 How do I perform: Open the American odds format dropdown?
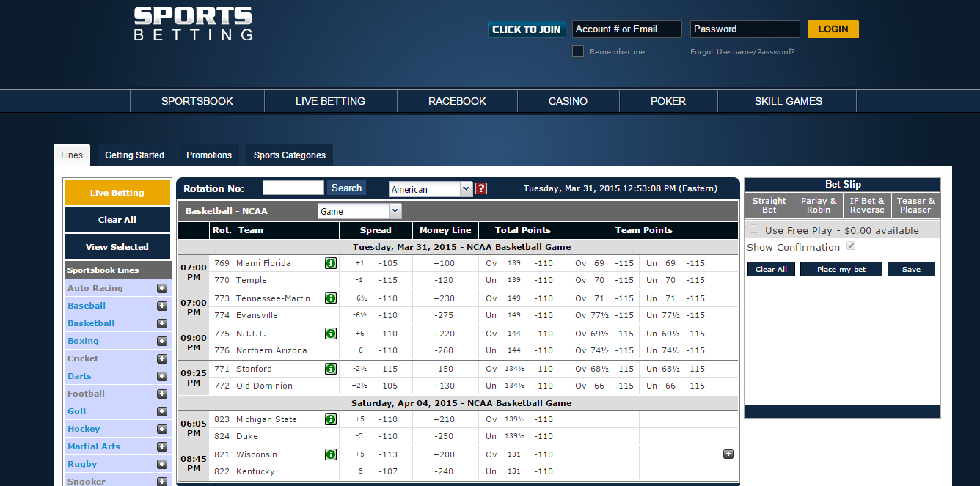431,189
